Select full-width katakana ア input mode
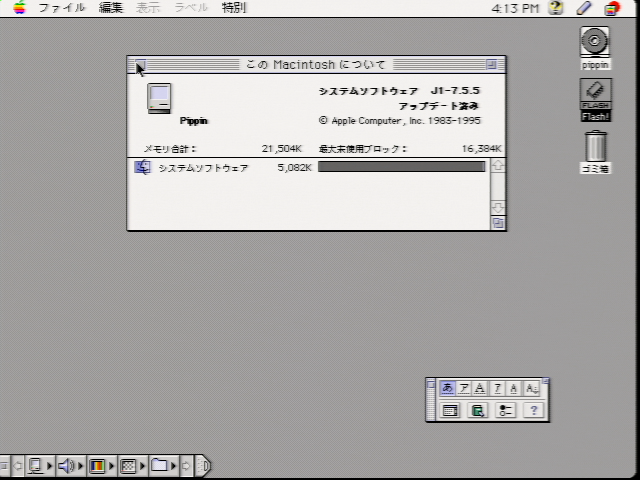The width and height of the screenshot is (640, 480). (464, 388)
